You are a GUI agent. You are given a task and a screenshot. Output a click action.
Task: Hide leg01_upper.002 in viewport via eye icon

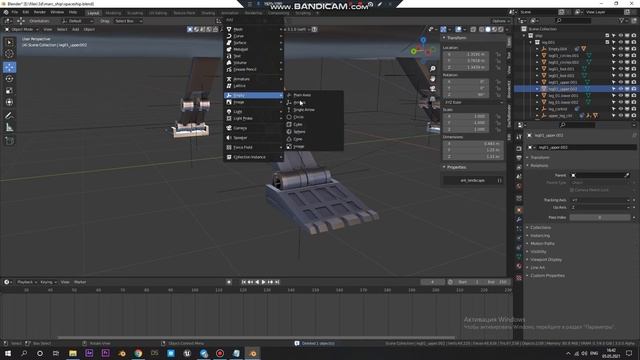point(620,89)
